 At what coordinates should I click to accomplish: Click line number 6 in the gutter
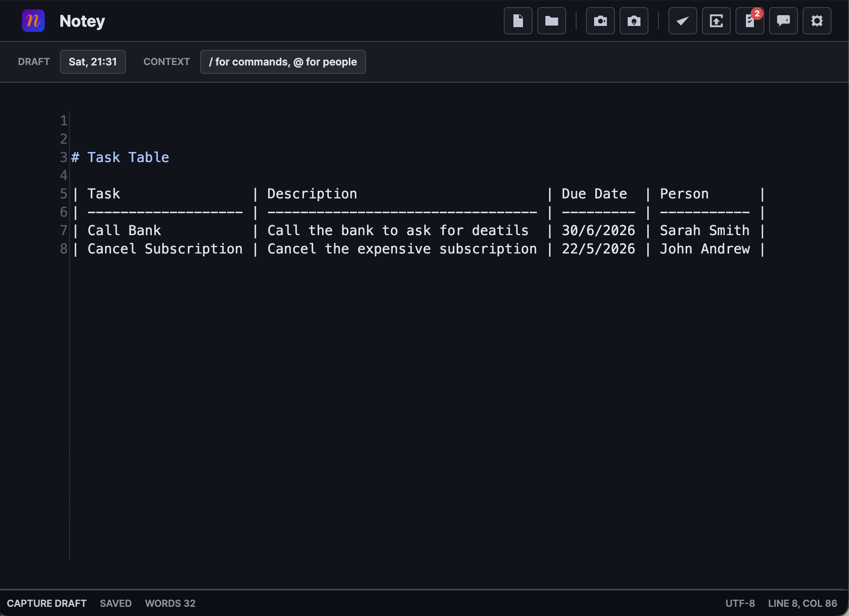click(x=64, y=212)
